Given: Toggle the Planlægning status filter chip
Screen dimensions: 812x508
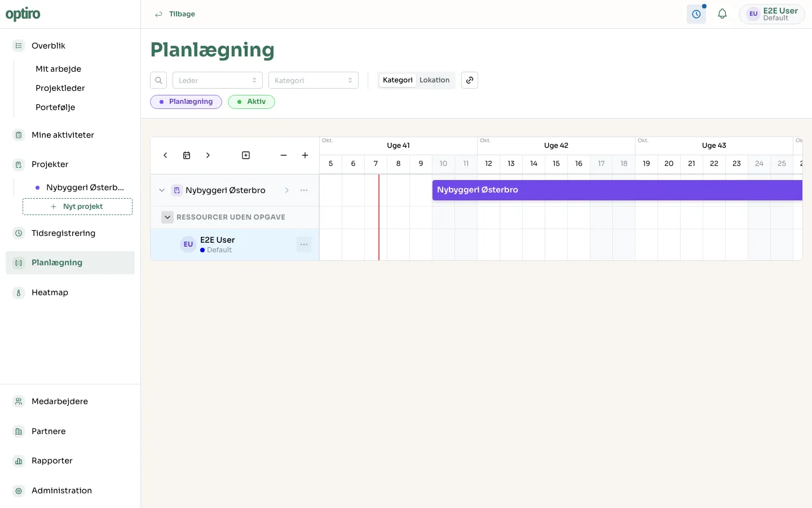Looking at the screenshot, I should (186, 102).
